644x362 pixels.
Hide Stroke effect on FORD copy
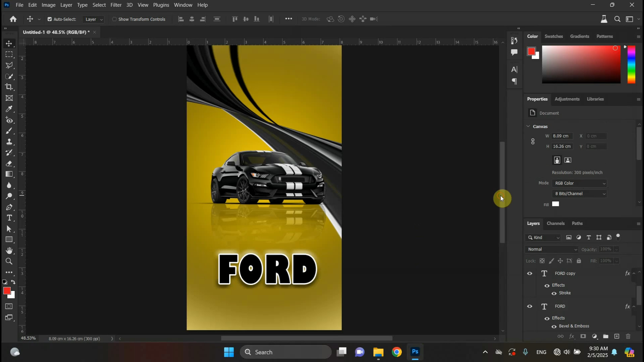coord(554,293)
